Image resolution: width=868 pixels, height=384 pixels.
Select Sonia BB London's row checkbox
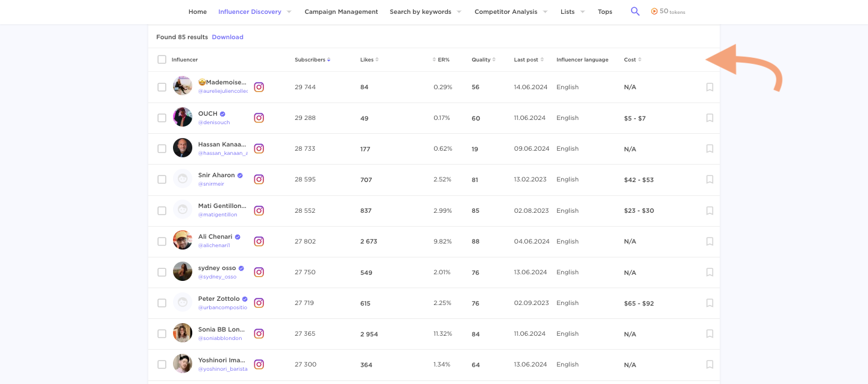tap(162, 333)
